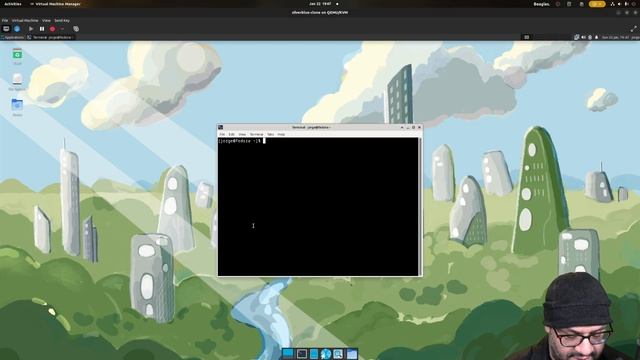Image resolution: width=640 pixels, height=360 pixels.
Task: Launch Terminal emulator from the guest dock
Action: point(302,353)
